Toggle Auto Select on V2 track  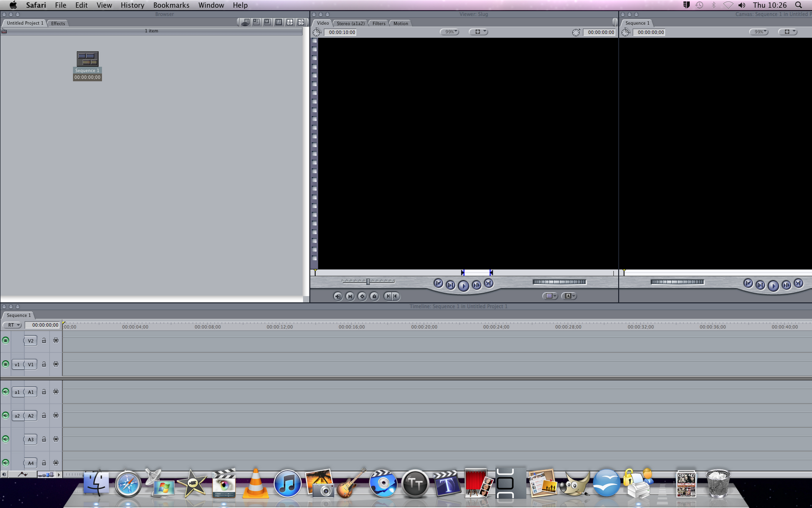point(56,340)
